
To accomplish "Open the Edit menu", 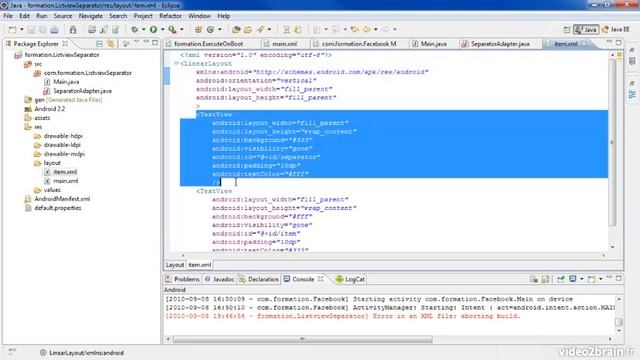I will [x=24, y=16].
